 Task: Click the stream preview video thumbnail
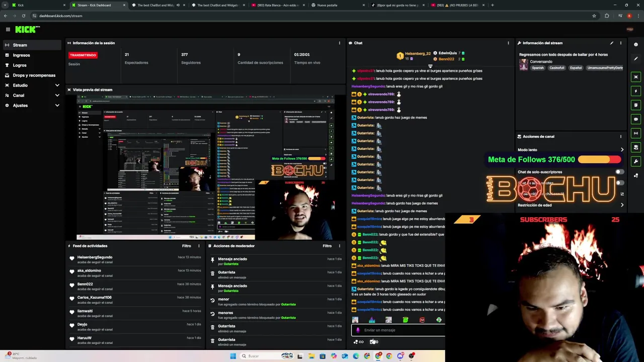205,168
